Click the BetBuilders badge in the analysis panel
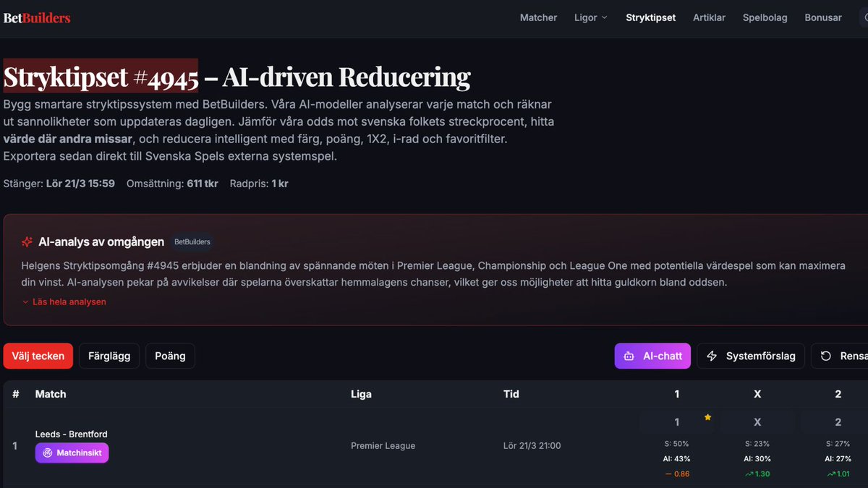The width and height of the screenshot is (868, 488). coord(192,241)
